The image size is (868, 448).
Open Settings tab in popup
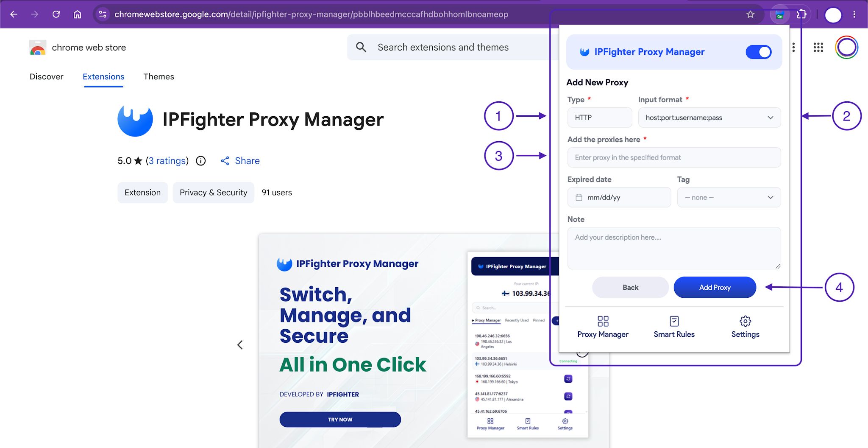pyautogui.click(x=745, y=327)
